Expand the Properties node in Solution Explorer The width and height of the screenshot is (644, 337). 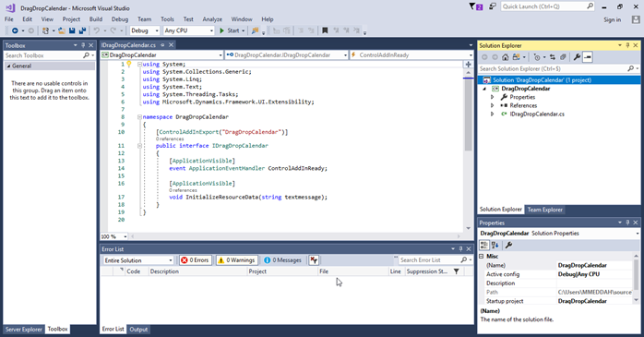[x=492, y=97]
